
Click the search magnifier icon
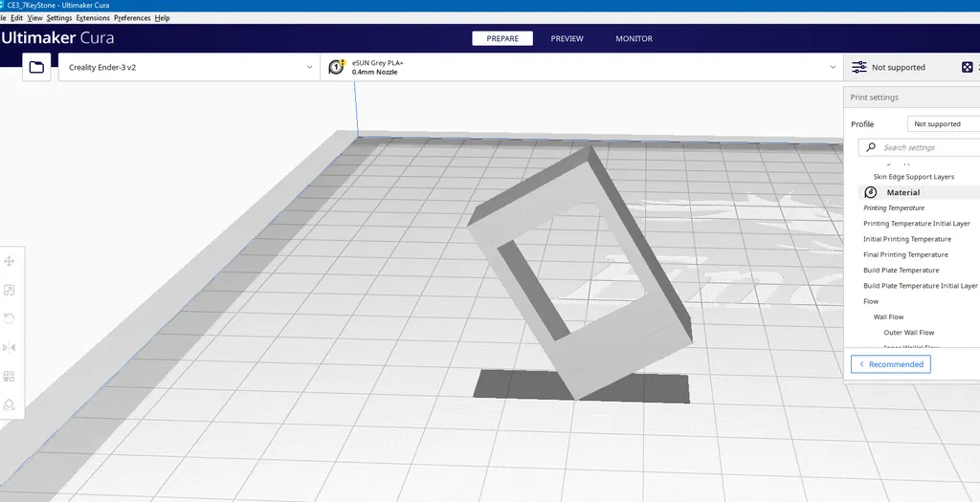click(871, 147)
